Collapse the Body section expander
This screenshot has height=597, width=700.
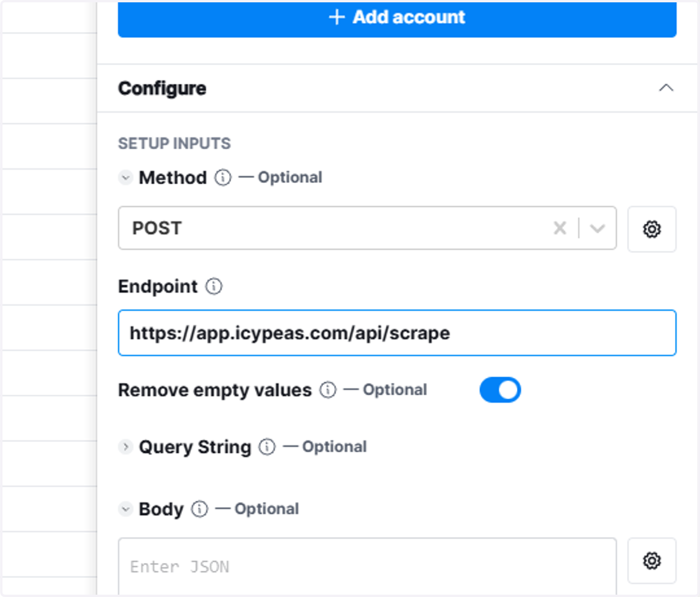(125, 509)
